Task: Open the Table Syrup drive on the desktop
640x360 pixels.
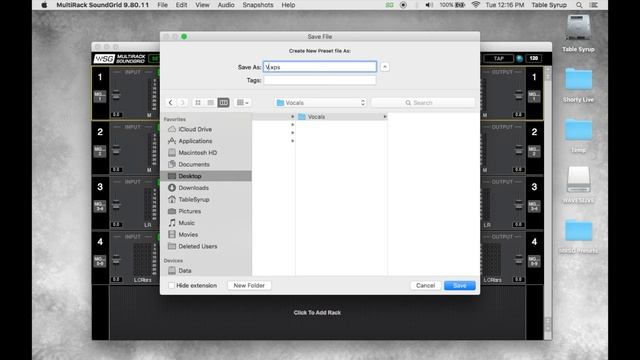Action: click(578, 34)
